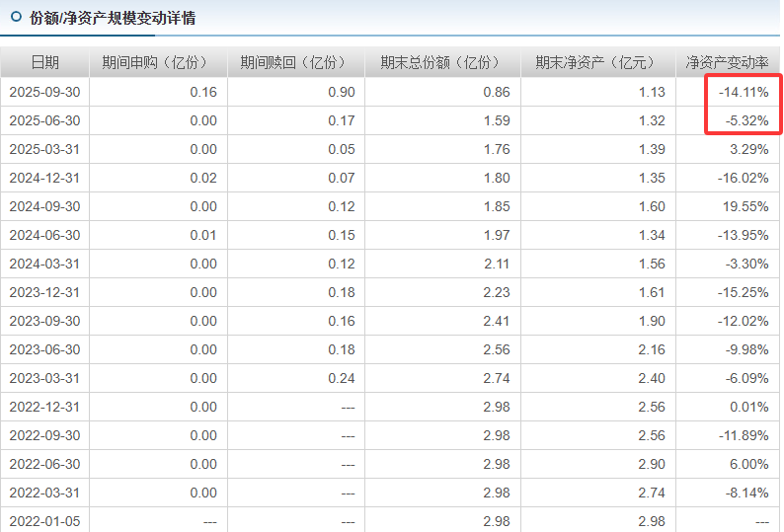Click the -12.02% change rate value

743,321
